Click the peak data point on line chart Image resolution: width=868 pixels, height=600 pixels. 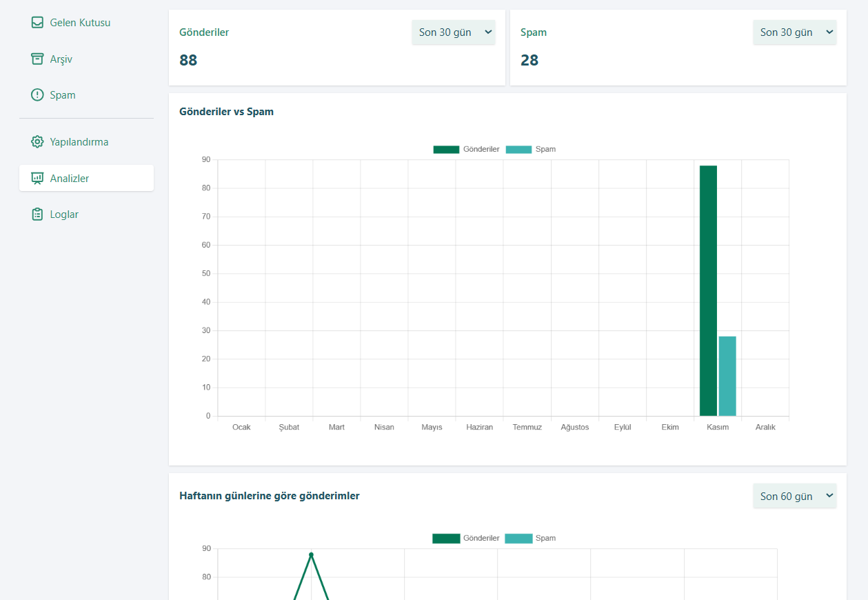coord(311,554)
